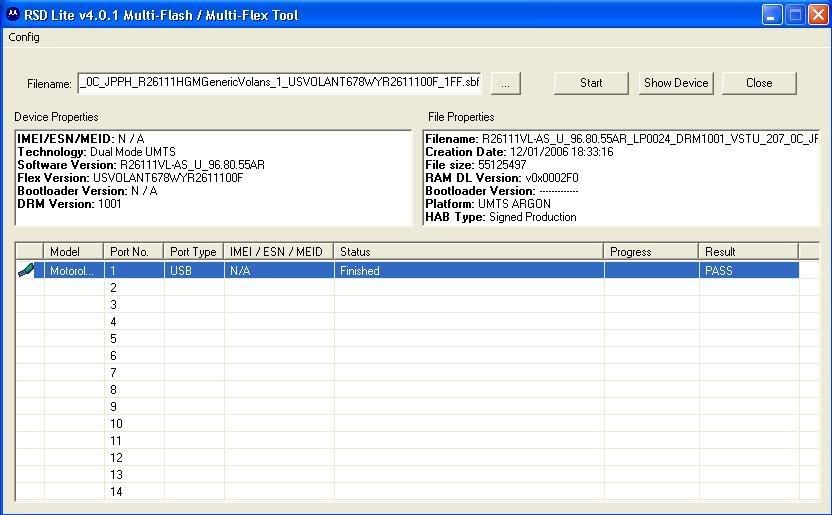Screen dimensions: 832x515
Task: Click the Software Version line in Device Properties
Action: point(141,165)
